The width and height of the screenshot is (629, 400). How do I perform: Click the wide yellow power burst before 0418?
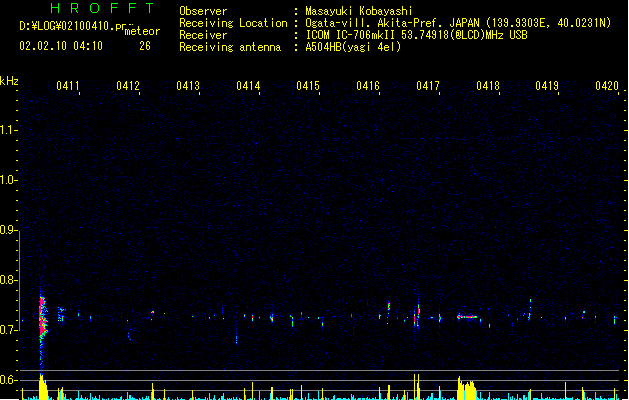[x=467, y=389]
